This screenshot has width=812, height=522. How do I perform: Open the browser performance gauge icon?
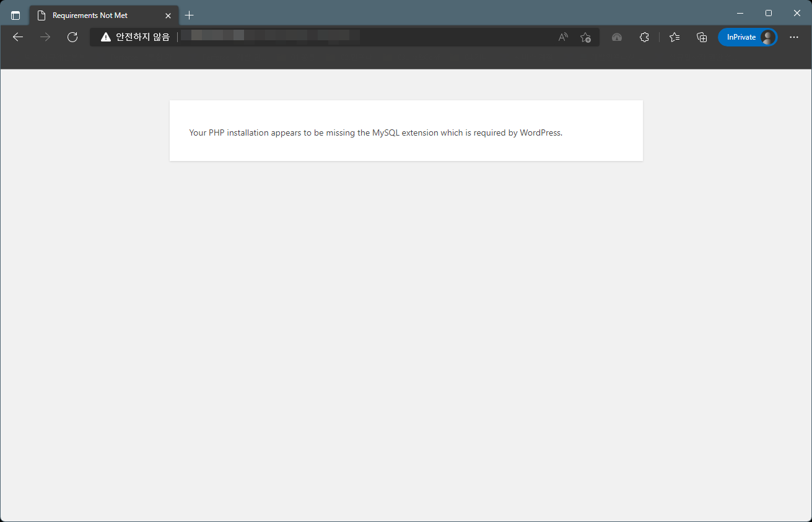616,37
